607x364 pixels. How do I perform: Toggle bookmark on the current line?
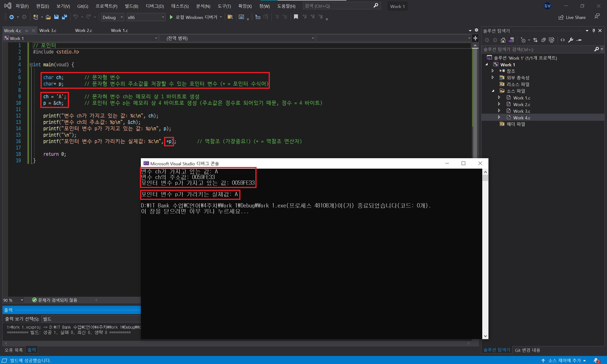(296, 17)
